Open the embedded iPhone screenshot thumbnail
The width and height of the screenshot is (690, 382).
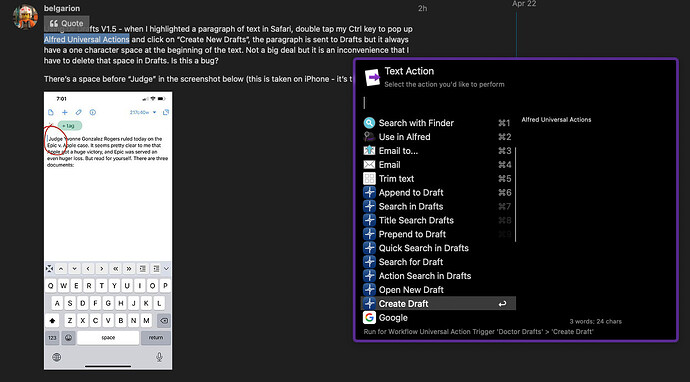108,231
